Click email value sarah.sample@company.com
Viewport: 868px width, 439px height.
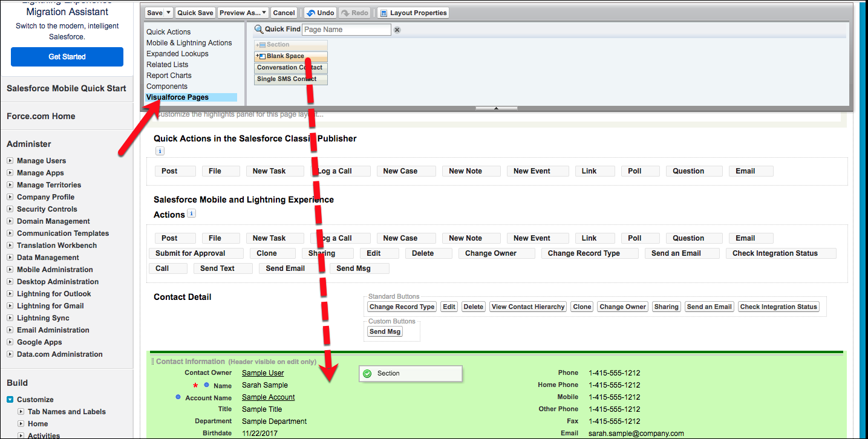coord(636,434)
